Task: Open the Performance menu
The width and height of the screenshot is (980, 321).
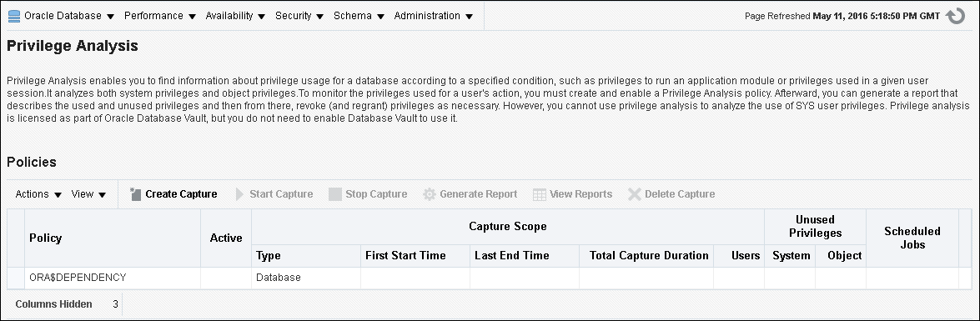Action: tap(160, 16)
